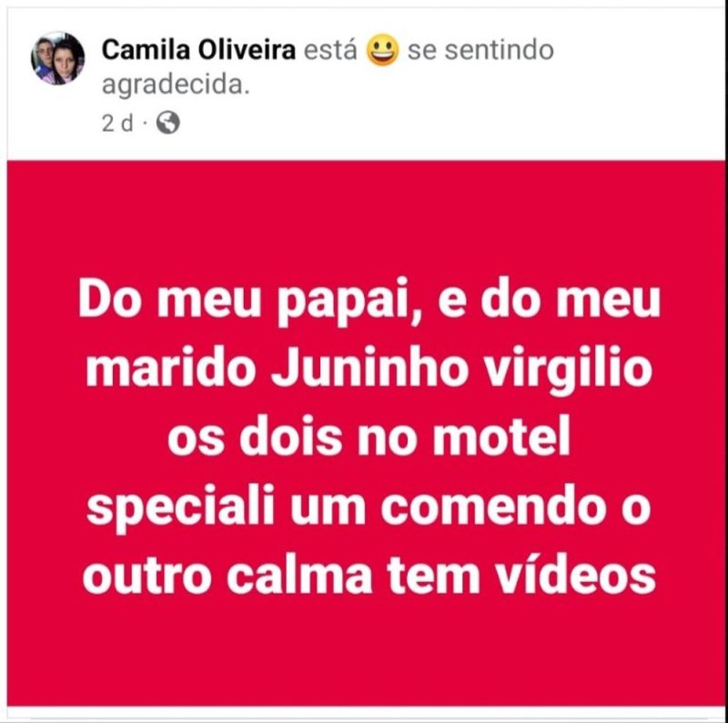This screenshot has width=728, height=723.
Task: Click the globe public audience icon
Action: coord(168,123)
